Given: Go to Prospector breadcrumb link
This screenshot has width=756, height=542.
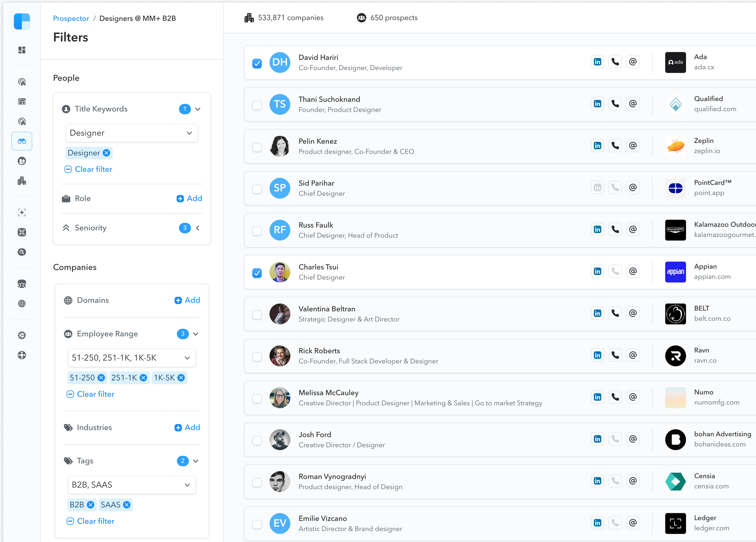Looking at the screenshot, I should (71, 19).
